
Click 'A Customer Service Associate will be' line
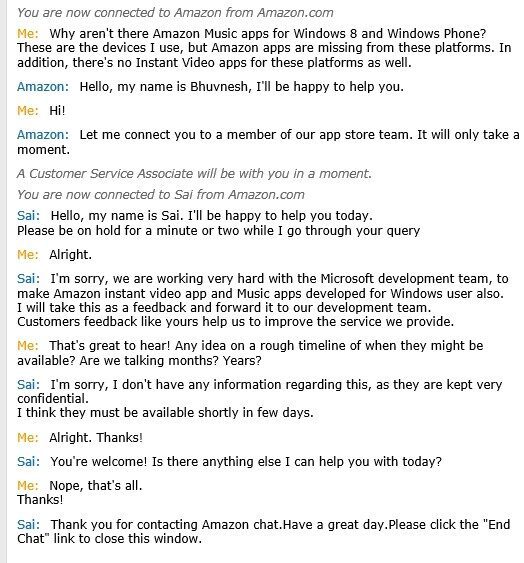tap(194, 174)
